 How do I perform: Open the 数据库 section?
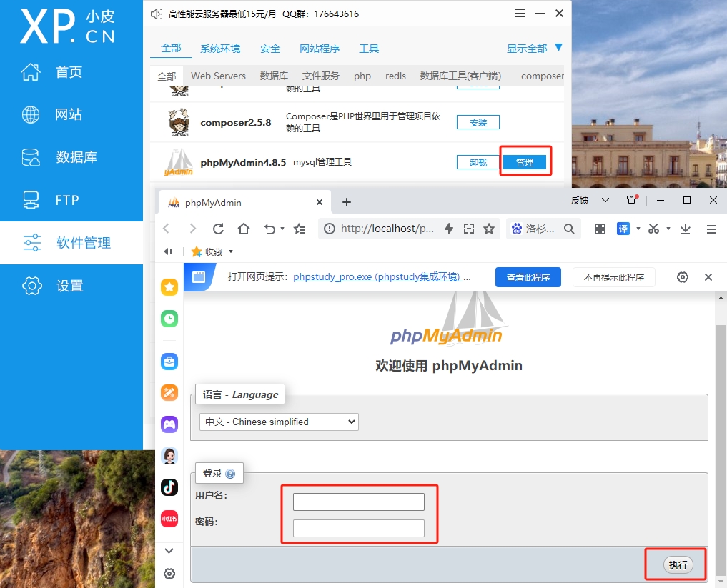click(x=59, y=157)
